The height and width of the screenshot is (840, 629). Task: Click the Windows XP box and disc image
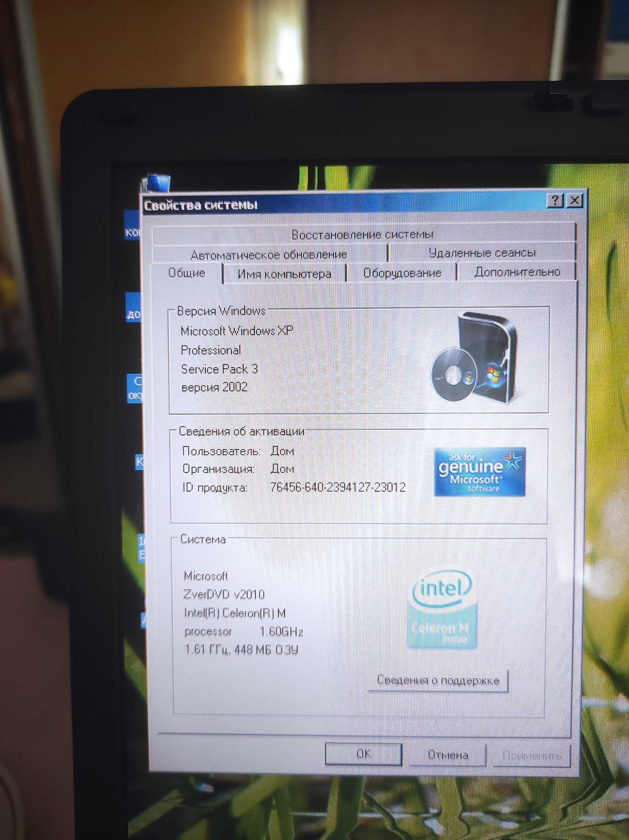click(x=474, y=358)
